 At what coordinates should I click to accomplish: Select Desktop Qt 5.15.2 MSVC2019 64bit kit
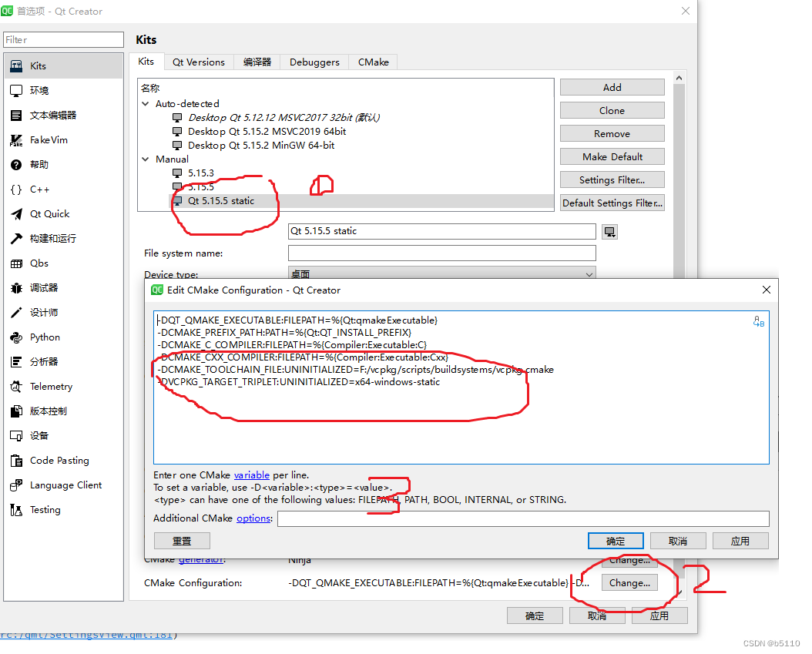[x=267, y=132]
